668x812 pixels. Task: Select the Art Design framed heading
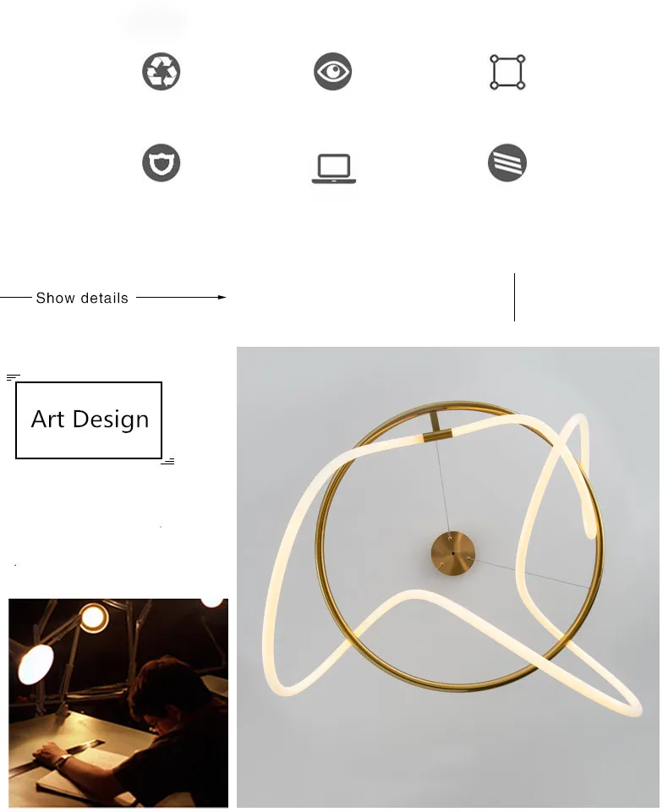(x=89, y=420)
